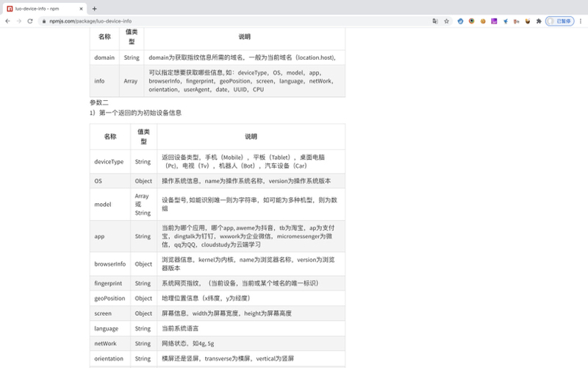This screenshot has height=368, width=588.
Task: Click the npmjs.com address bar
Action: pos(220,21)
